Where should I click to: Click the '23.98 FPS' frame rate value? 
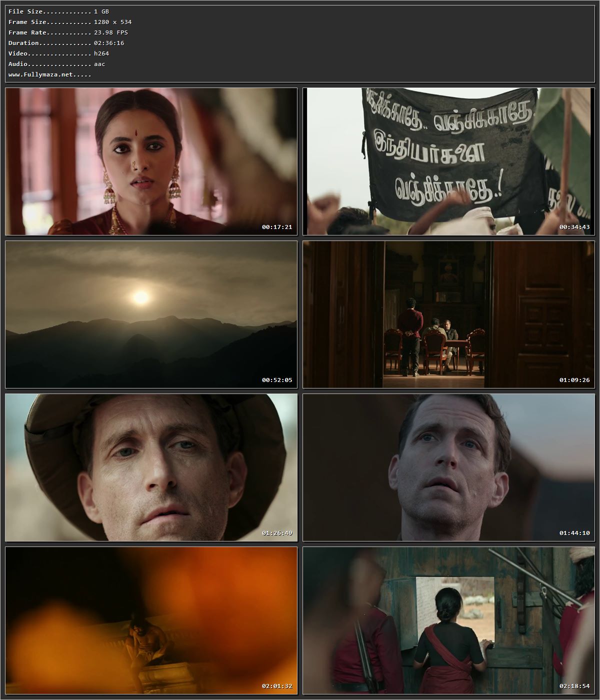pyautogui.click(x=111, y=32)
